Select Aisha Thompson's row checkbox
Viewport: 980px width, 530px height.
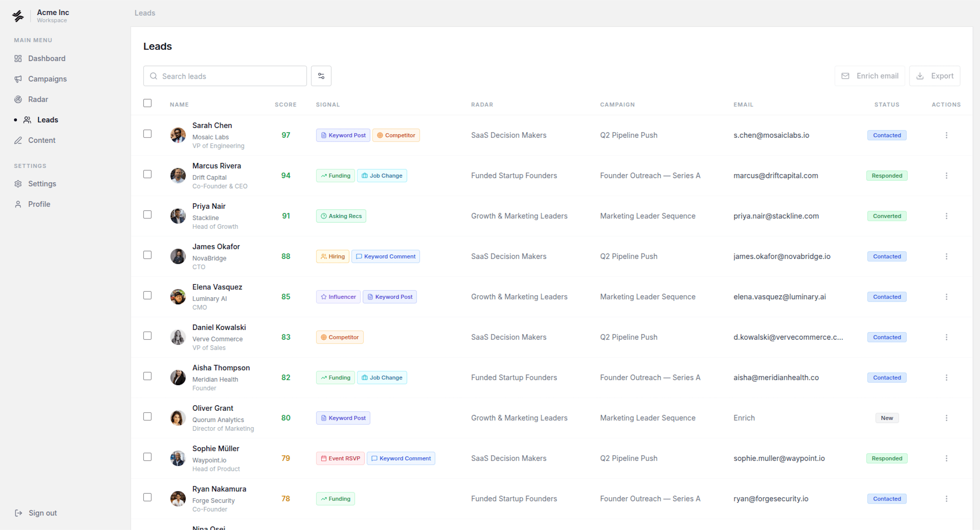tap(147, 376)
